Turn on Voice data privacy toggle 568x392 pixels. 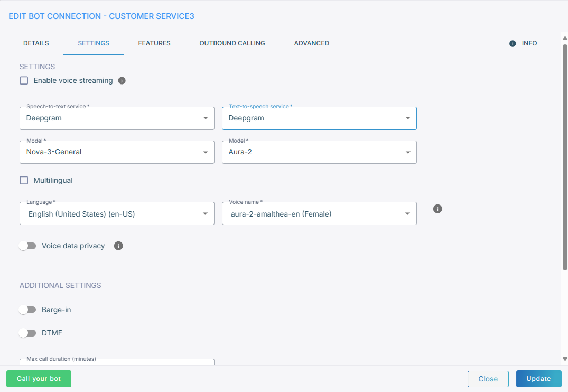(27, 246)
